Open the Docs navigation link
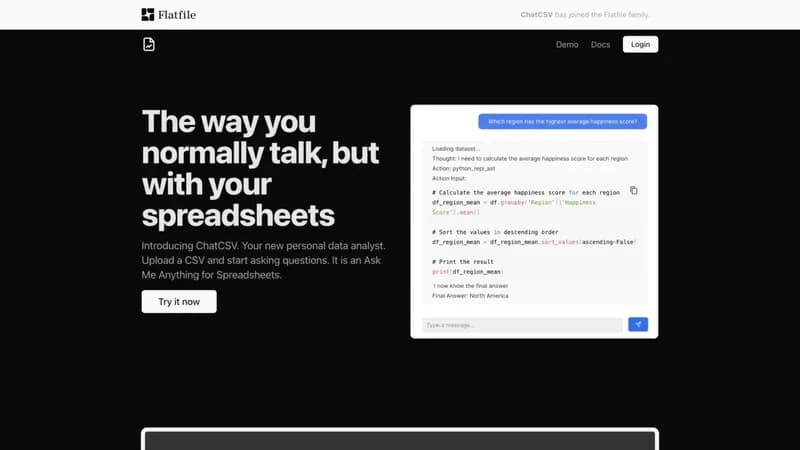 601,44
